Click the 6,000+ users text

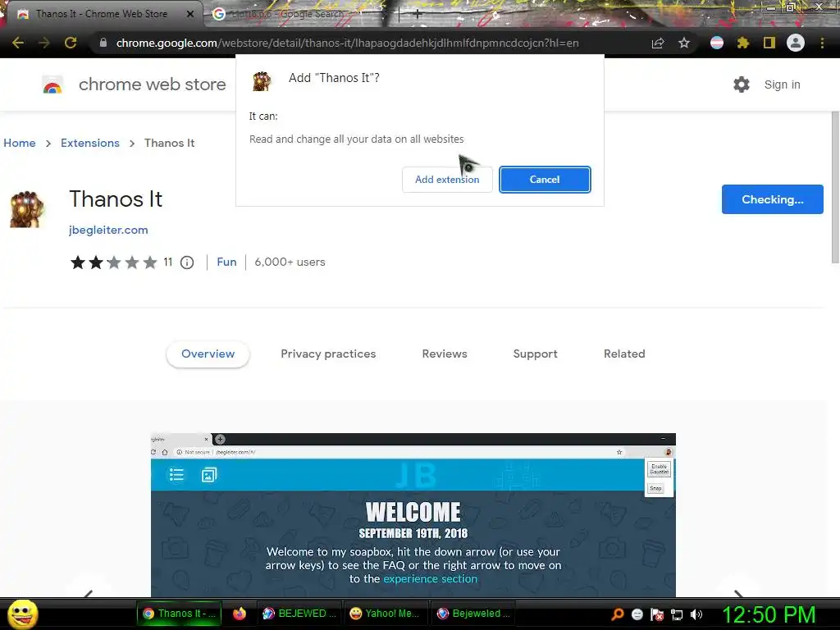tap(290, 262)
